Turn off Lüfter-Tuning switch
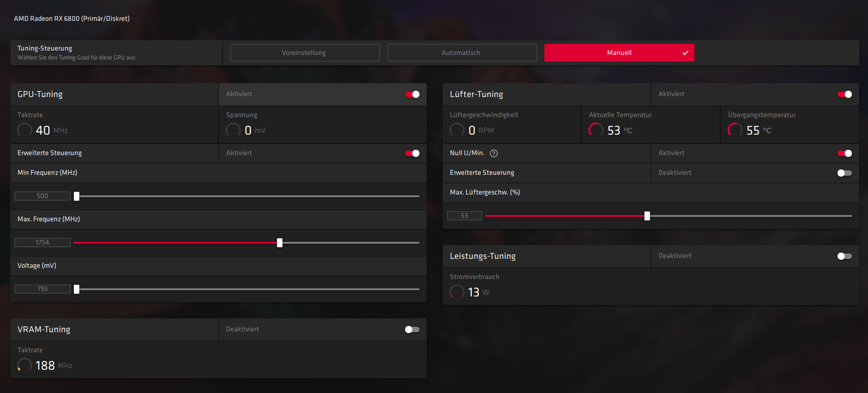Screen dimensions: 868x393 844,94
